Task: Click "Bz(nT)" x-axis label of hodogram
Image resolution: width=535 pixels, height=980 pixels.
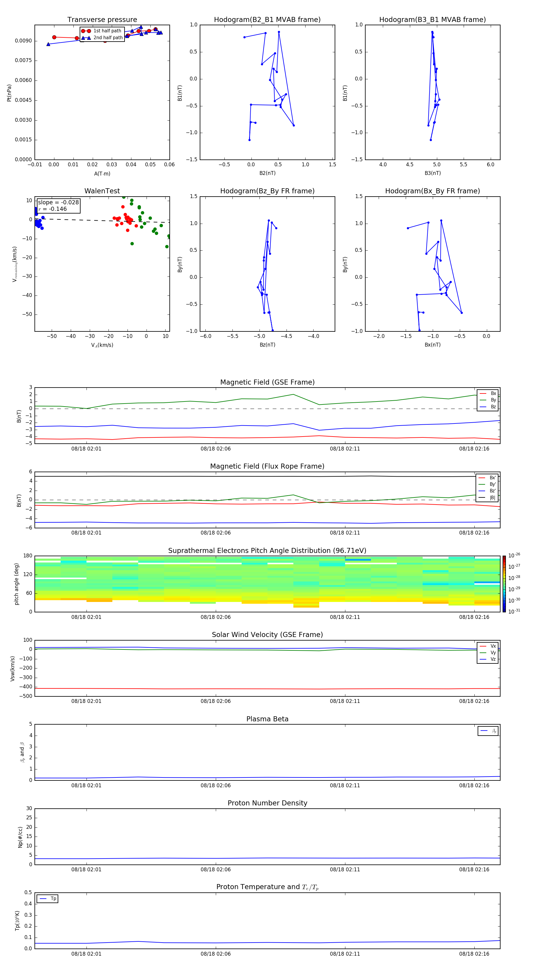Action: point(267,345)
